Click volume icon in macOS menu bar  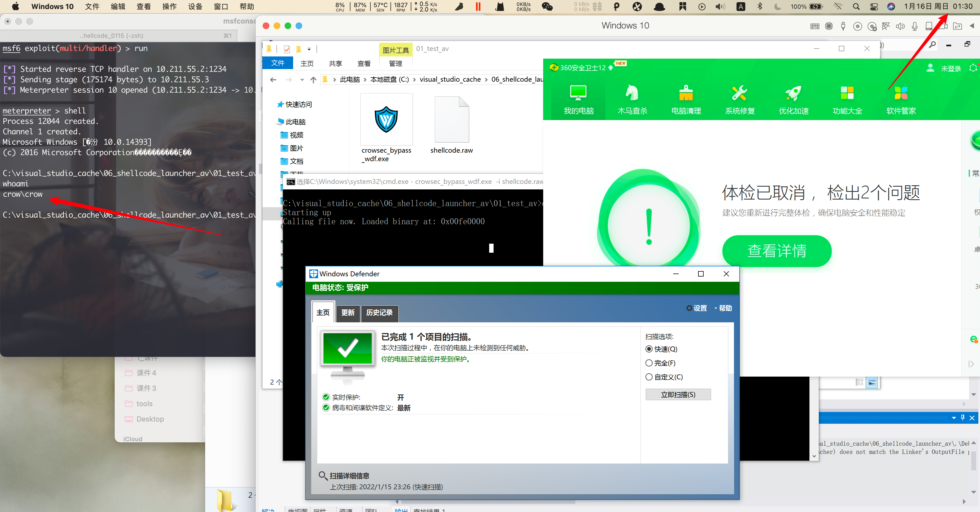720,7
